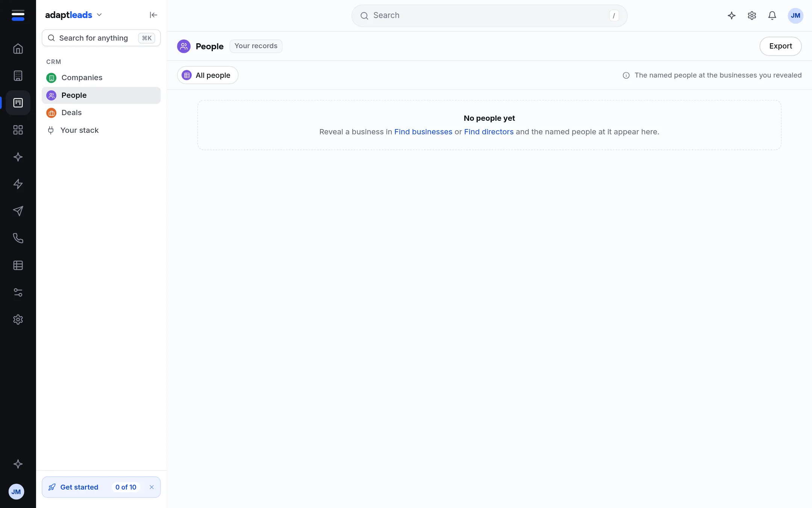The width and height of the screenshot is (812, 508).
Task: Dismiss the Get started card
Action: 151,487
